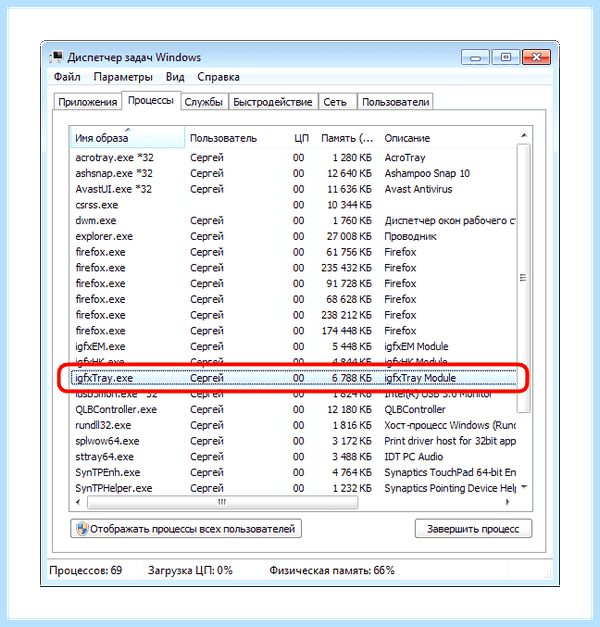Open the Файл menu
Image resolution: width=600 pixels, height=627 pixels.
pyautogui.click(x=67, y=77)
